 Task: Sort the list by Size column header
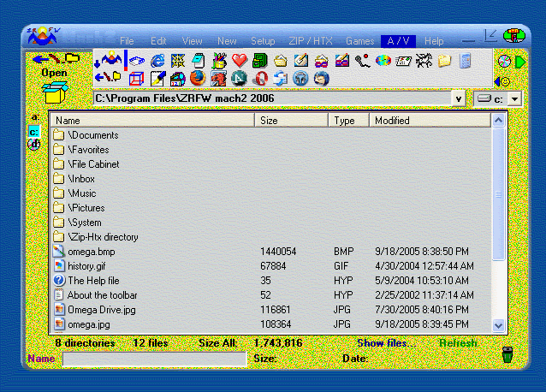pyautogui.click(x=291, y=121)
